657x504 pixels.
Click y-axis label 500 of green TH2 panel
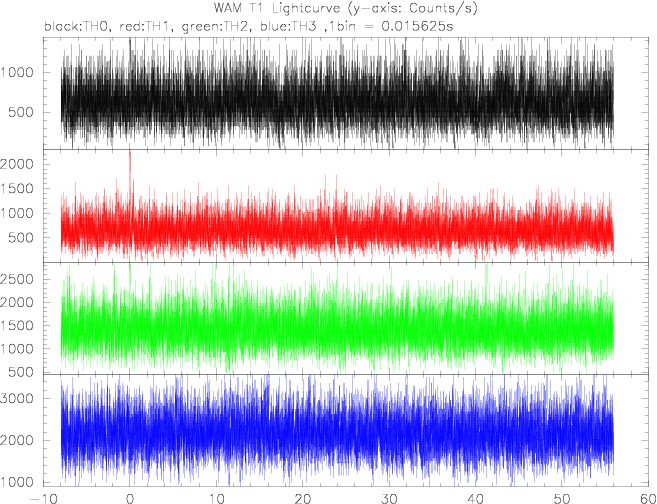21,372
